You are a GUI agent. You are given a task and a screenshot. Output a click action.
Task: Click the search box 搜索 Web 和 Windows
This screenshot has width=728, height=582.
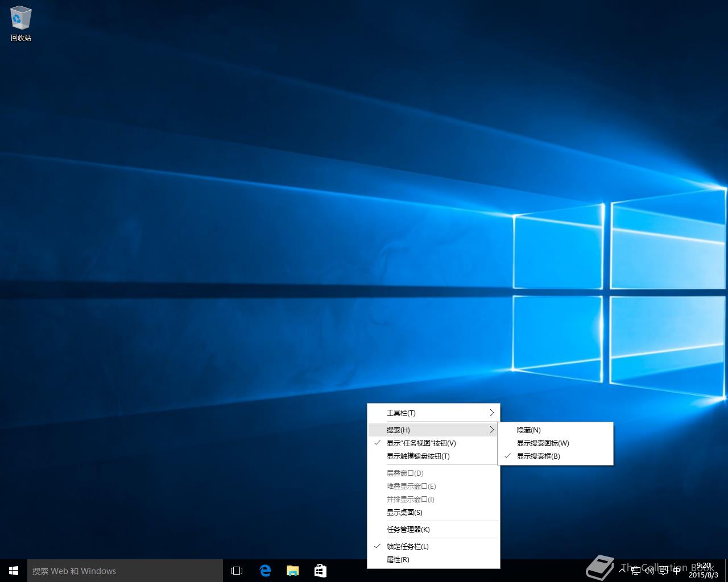[125, 571]
